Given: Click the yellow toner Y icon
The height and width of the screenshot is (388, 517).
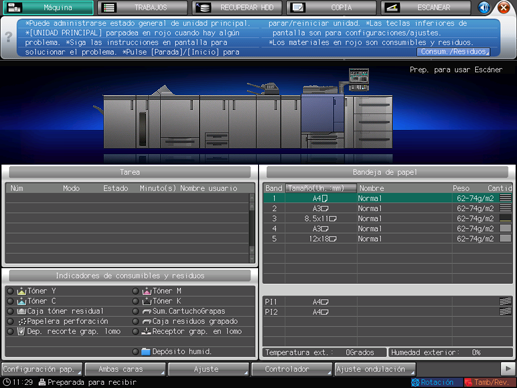Looking at the screenshot, I should click(x=21, y=291).
